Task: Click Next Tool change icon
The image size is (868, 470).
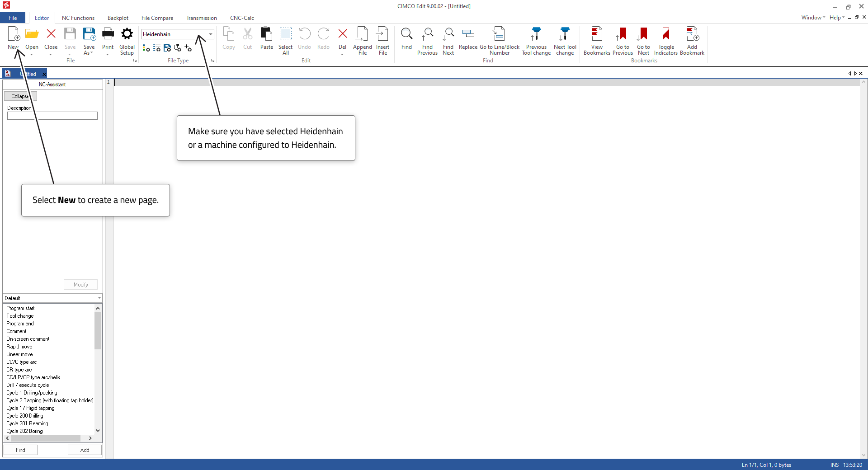Action: (x=565, y=34)
